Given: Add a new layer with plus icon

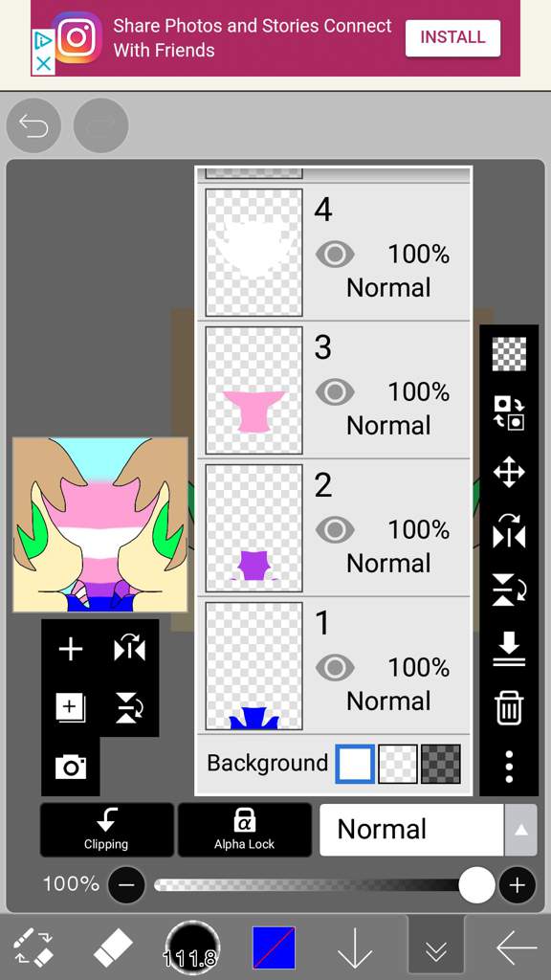Looking at the screenshot, I should pos(71,649).
